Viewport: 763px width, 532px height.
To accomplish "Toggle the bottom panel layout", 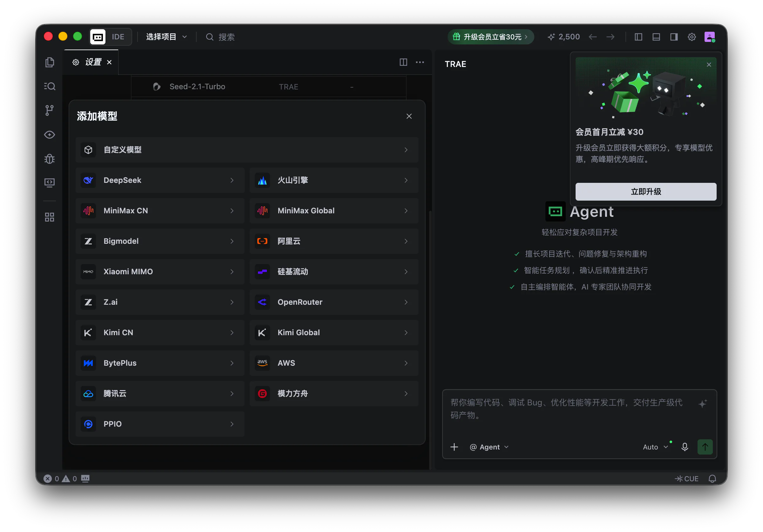I will click(x=656, y=37).
